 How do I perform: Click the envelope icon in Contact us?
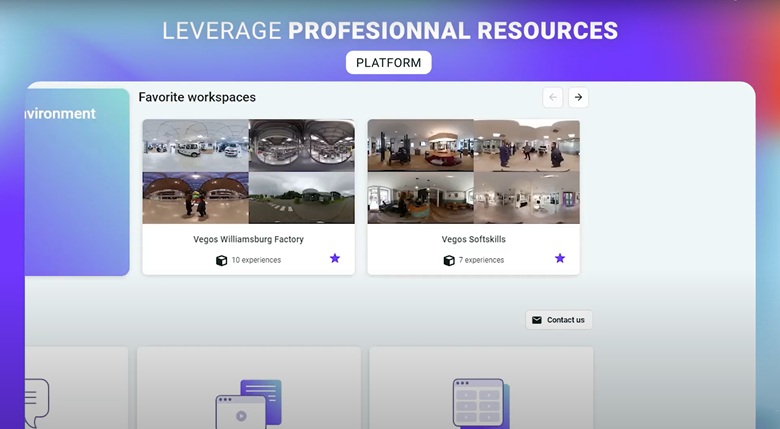pyautogui.click(x=537, y=320)
